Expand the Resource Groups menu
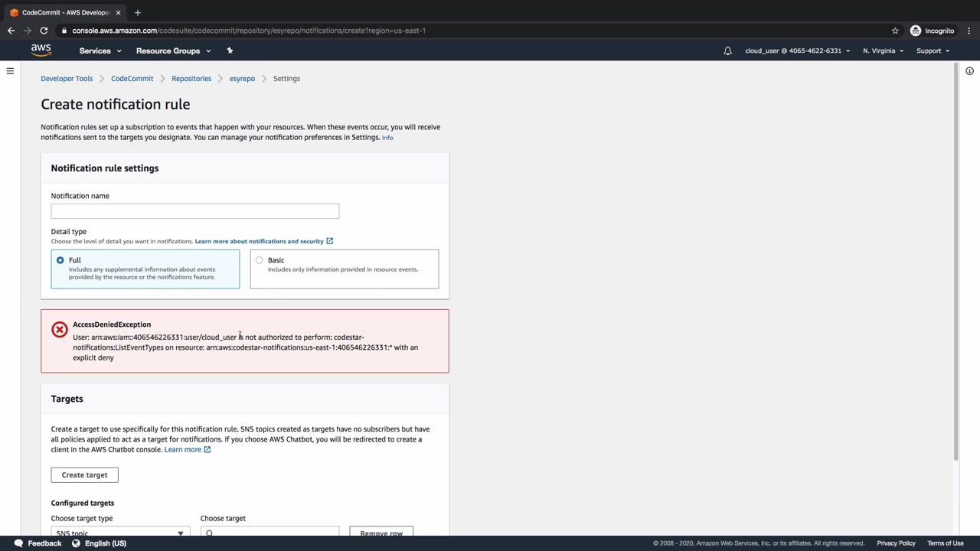The image size is (980, 551). click(x=174, y=51)
